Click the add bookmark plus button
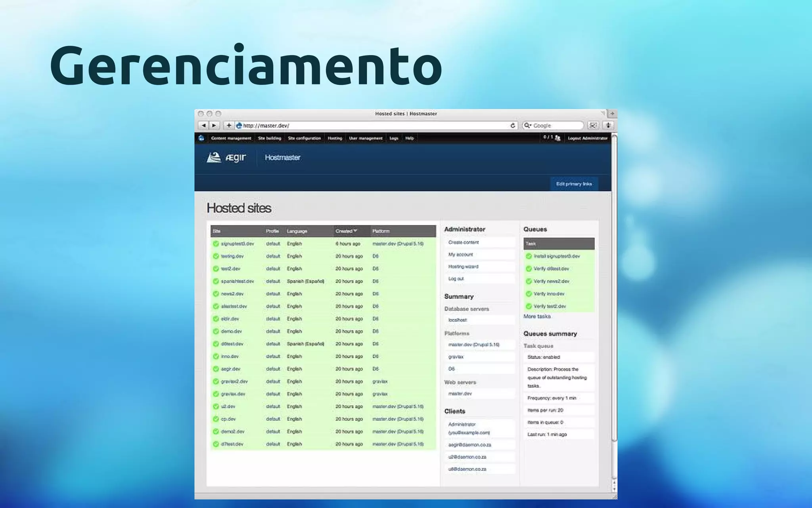Viewport: 812px width, 508px height. (x=229, y=125)
